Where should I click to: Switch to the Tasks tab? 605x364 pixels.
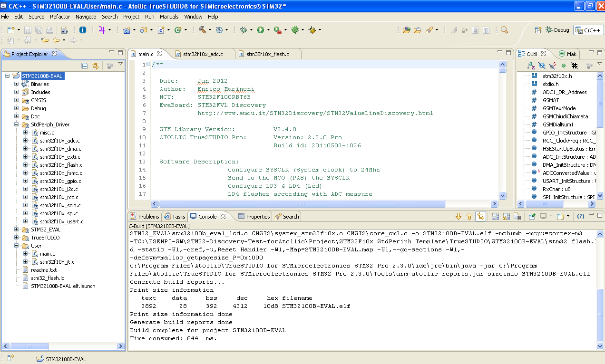coord(174,216)
